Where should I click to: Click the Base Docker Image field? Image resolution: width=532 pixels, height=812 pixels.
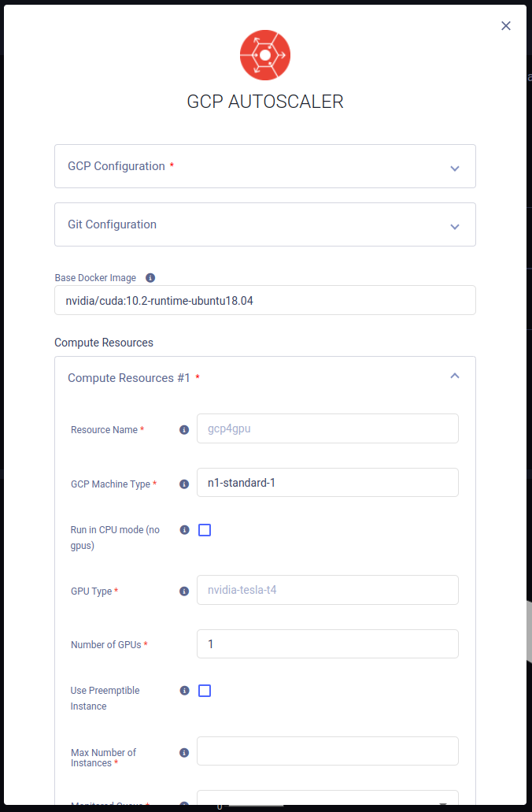pos(265,300)
